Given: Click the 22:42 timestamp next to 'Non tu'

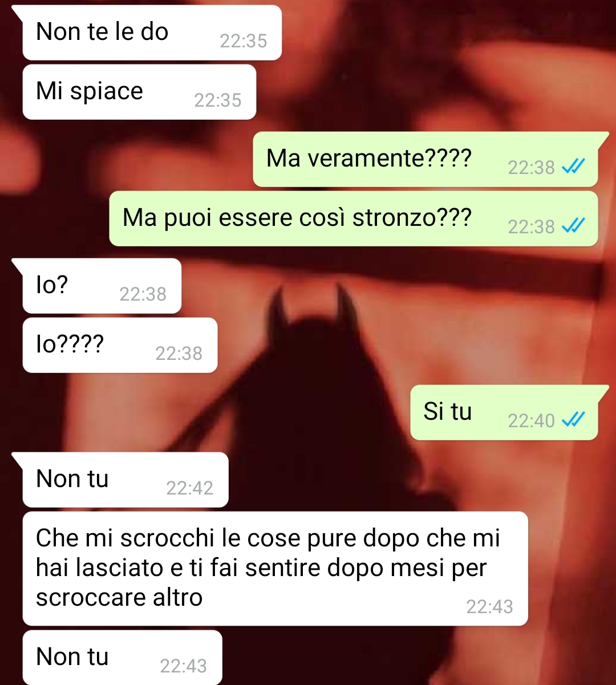Looking at the screenshot, I should coord(190,488).
